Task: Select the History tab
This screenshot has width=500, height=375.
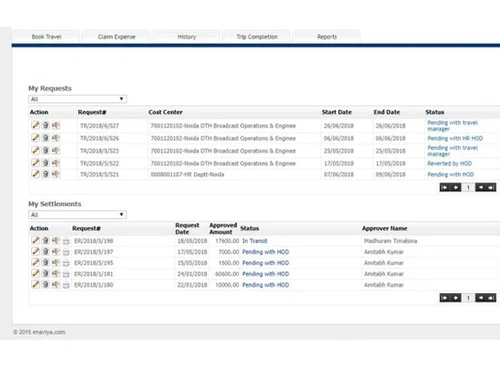Action: [x=186, y=37]
